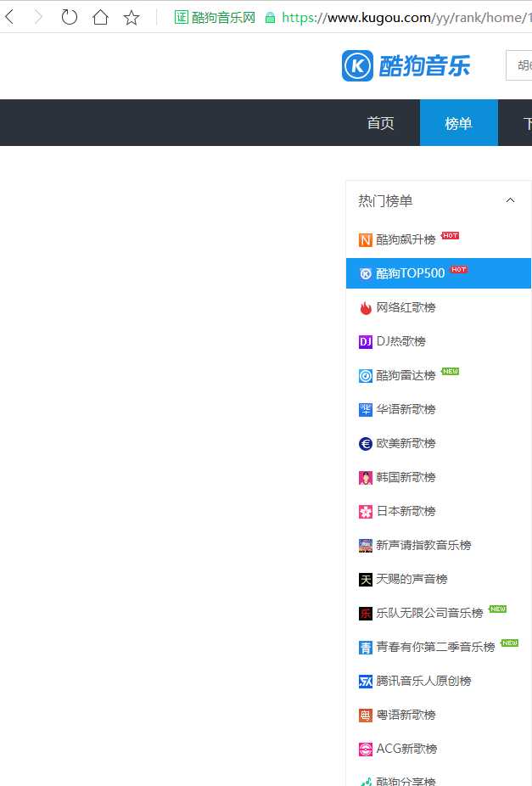Bookmark page with the star icon
The image size is (532, 786).
click(132, 18)
